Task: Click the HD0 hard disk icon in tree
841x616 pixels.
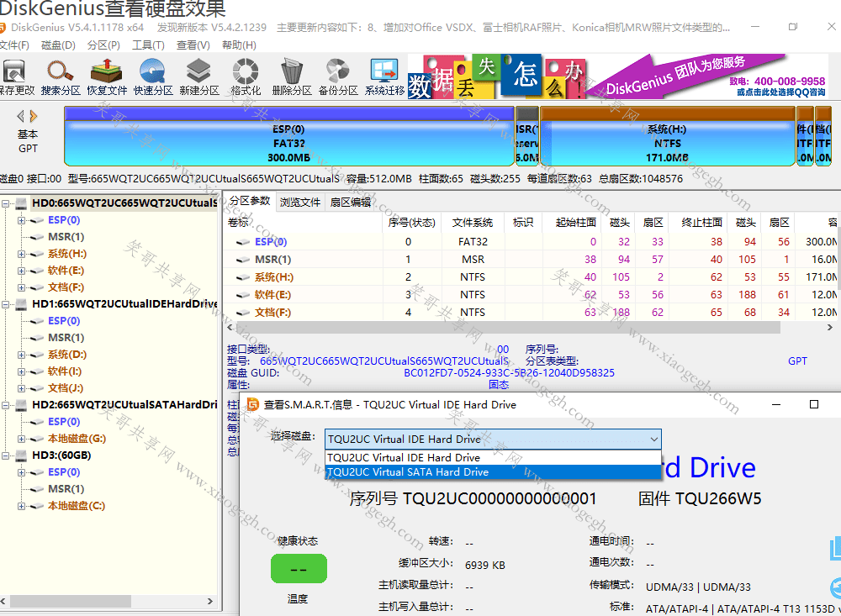Action: click(22, 203)
